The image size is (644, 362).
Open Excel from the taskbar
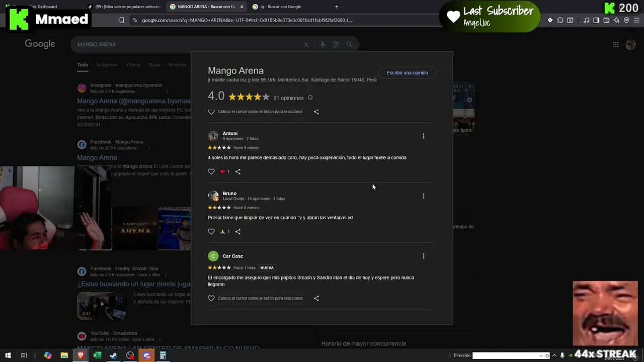tap(97, 355)
